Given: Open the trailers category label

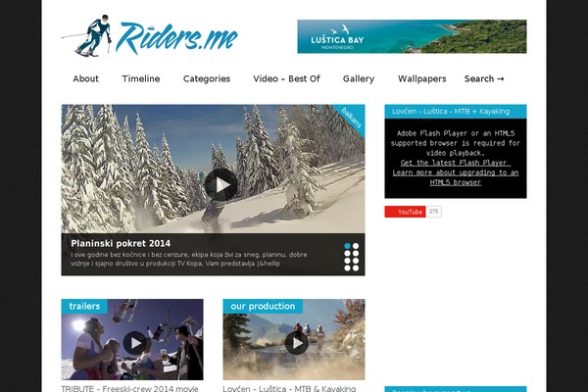Looking at the screenshot, I should point(84,306).
